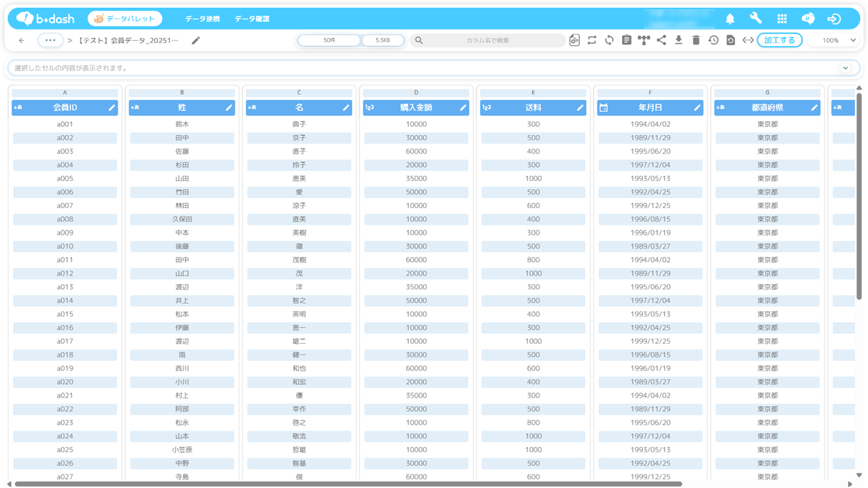The width and height of the screenshot is (868, 488).
Task: Click the logout arrow icon
Action: click(834, 19)
